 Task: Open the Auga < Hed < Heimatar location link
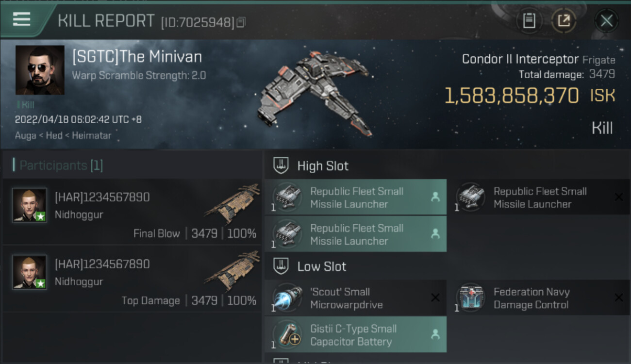[x=63, y=135]
